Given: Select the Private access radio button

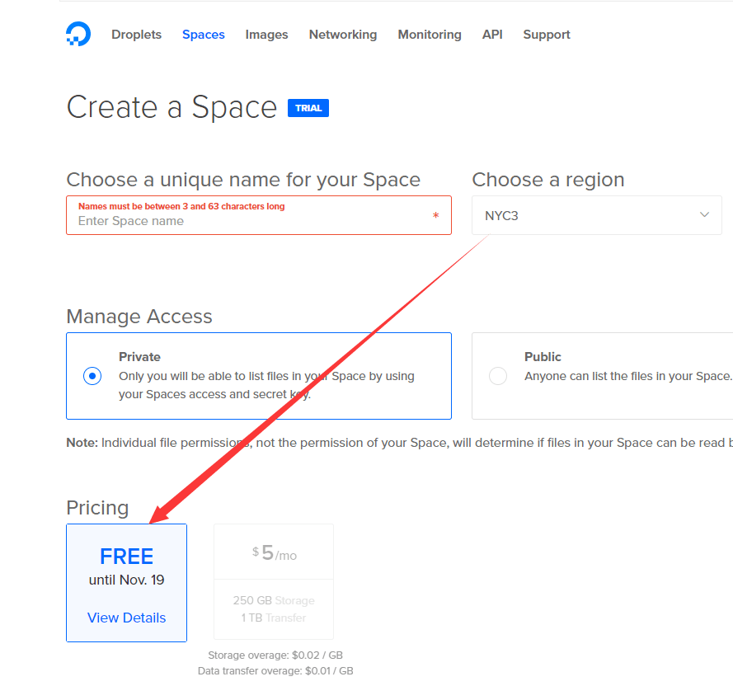Looking at the screenshot, I should click(92, 376).
